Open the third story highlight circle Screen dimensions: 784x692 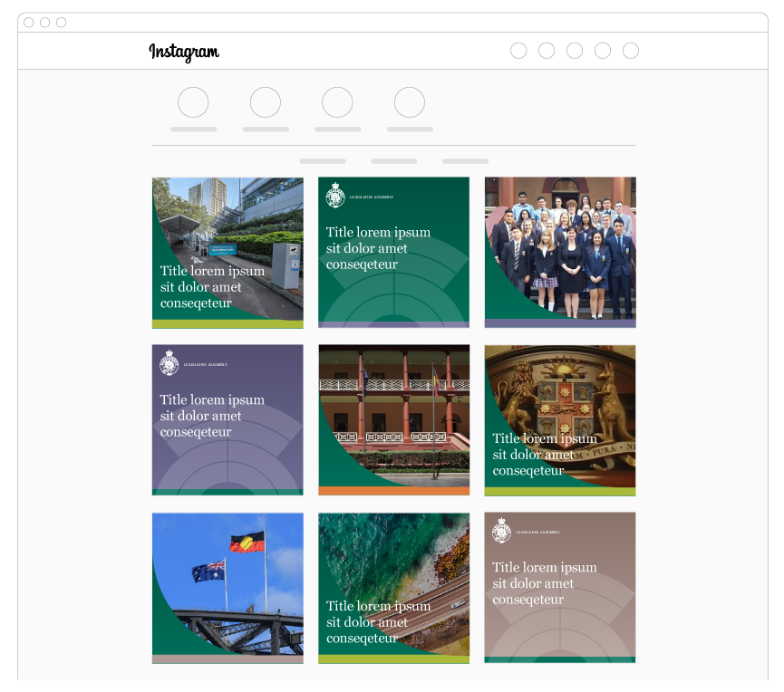pyautogui.click(x=337, y=102)
